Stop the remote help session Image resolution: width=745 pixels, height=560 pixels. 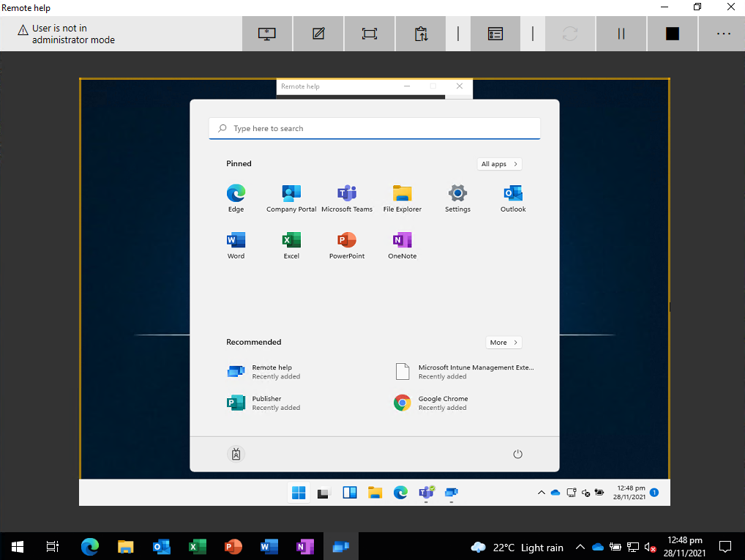point(673,34)
